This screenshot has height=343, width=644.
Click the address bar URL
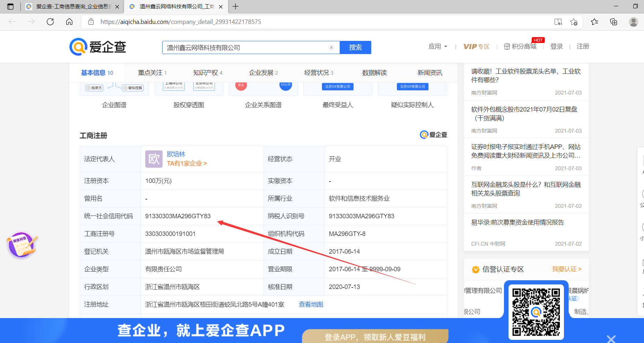click(181, 22)
